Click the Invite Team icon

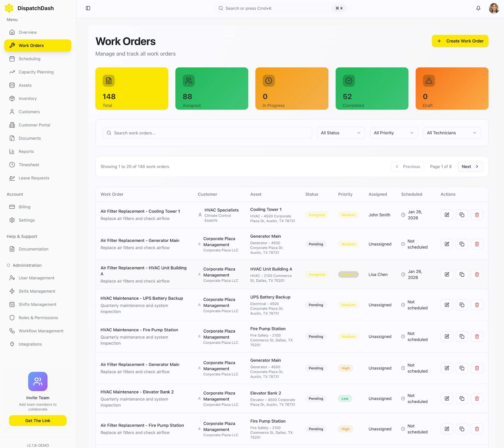point(38,381)
